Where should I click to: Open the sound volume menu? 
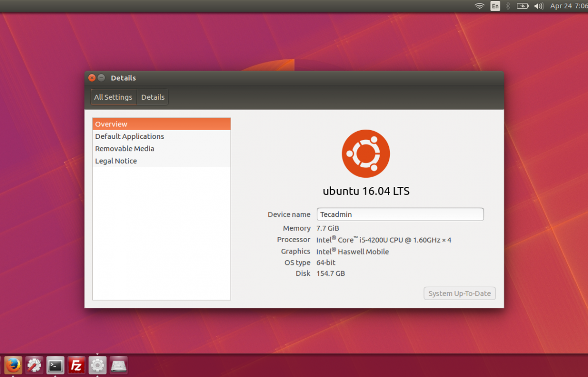pos(538,6)
